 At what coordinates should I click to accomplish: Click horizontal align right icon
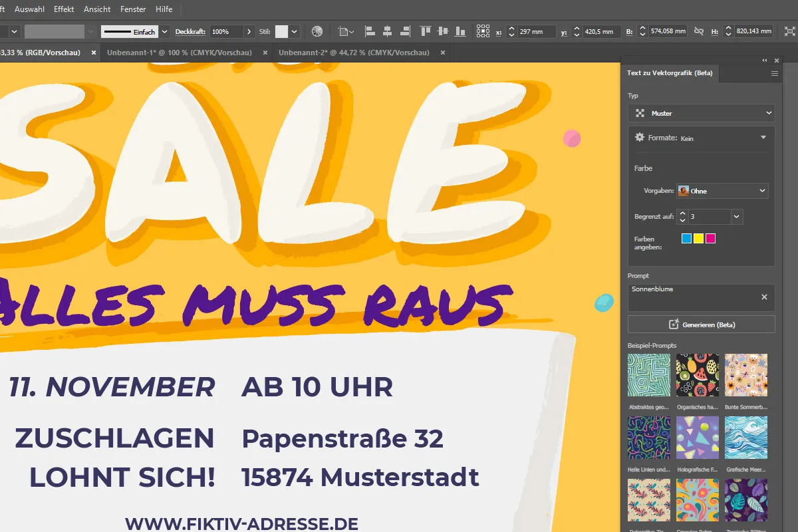(404, 31)
